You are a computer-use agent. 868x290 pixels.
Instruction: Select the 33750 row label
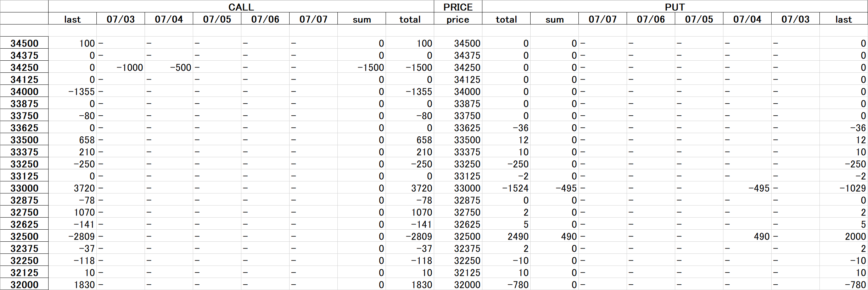coord(24,115)
